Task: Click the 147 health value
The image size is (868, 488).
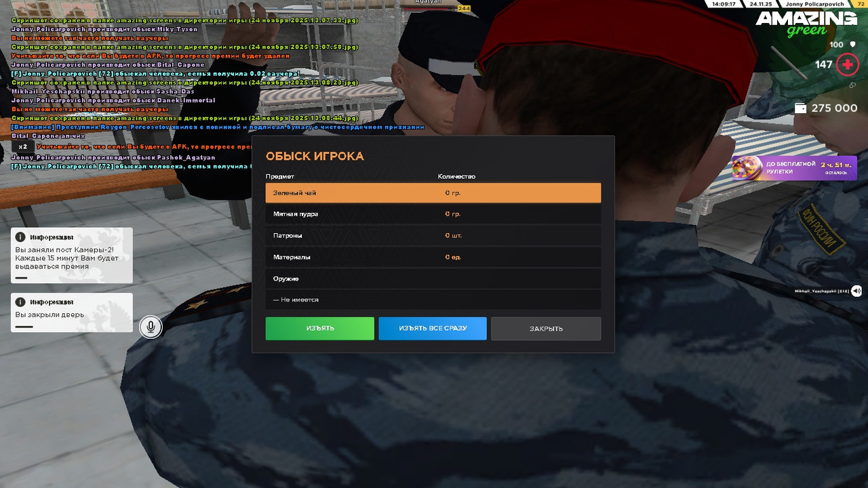Action: pos(824,65)
